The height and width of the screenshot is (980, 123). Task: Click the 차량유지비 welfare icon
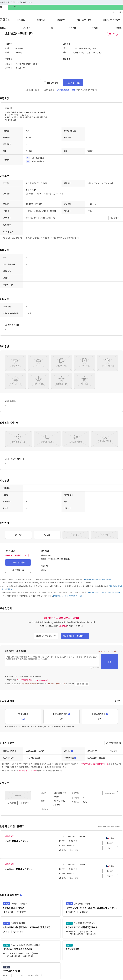coord(61,363)
